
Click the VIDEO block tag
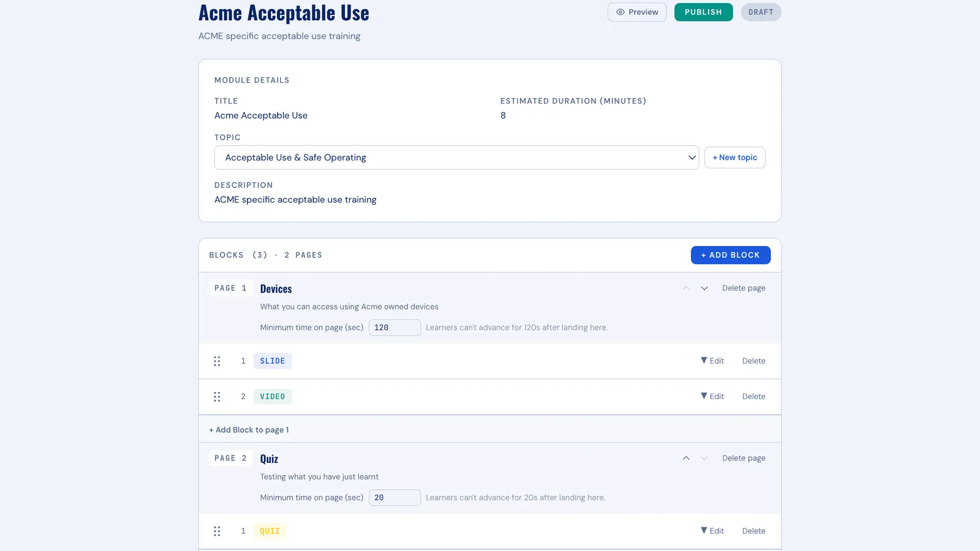click(x=273, y=397)
